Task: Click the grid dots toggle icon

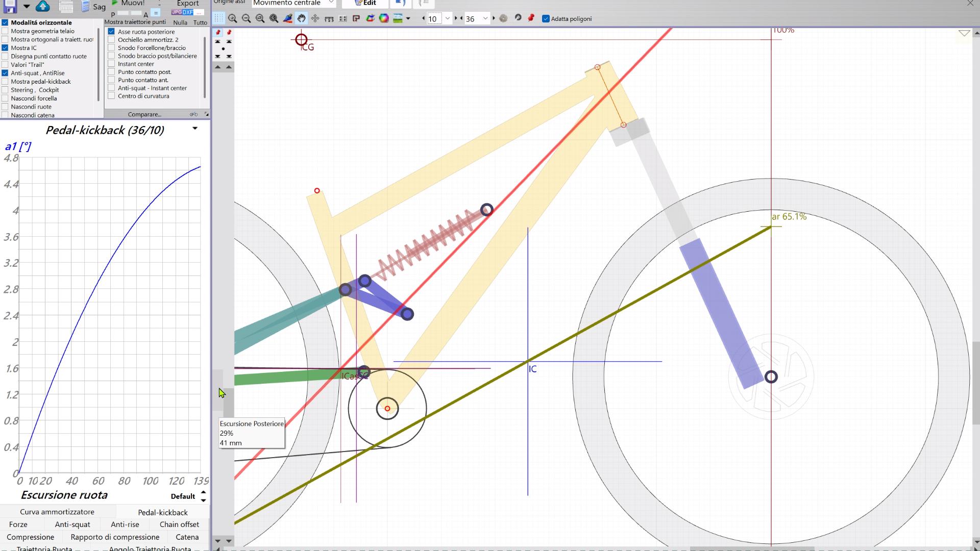Action: click(218, 18)
